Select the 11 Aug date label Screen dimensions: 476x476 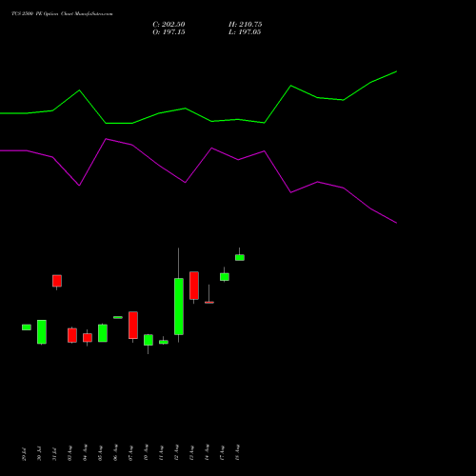tap(161, 453)
